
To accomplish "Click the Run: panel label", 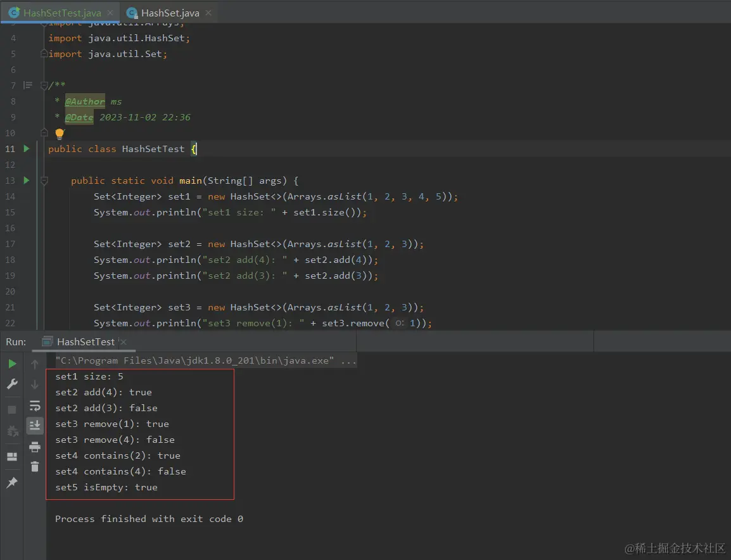I will pyautogui.click(x=16, y=342).
